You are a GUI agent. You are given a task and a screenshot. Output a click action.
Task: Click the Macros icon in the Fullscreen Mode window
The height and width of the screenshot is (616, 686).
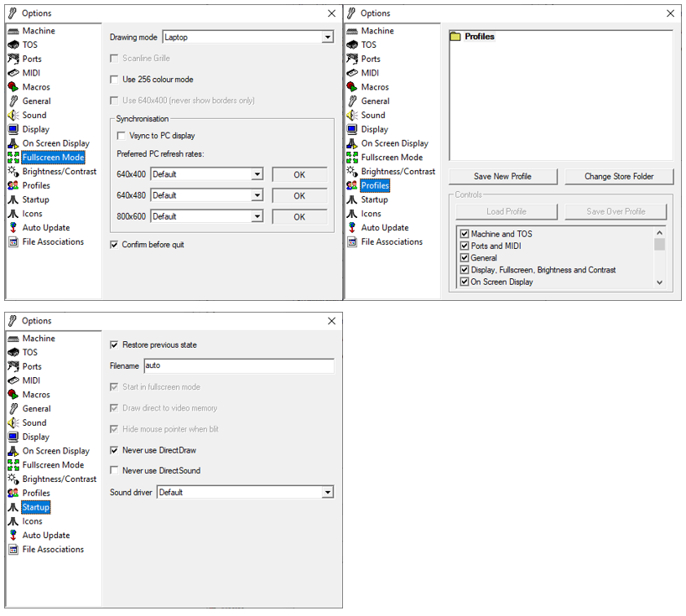[x=13, y=87]
